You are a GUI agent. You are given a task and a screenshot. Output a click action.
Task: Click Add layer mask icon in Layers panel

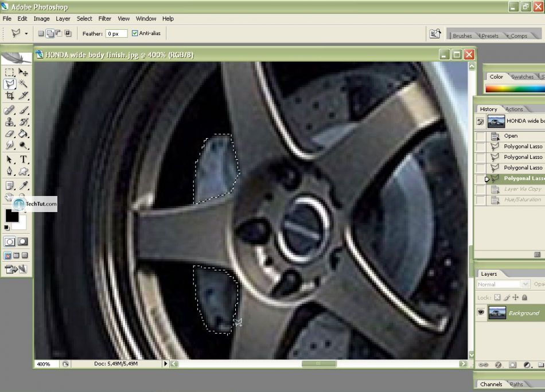click(512, 365)
